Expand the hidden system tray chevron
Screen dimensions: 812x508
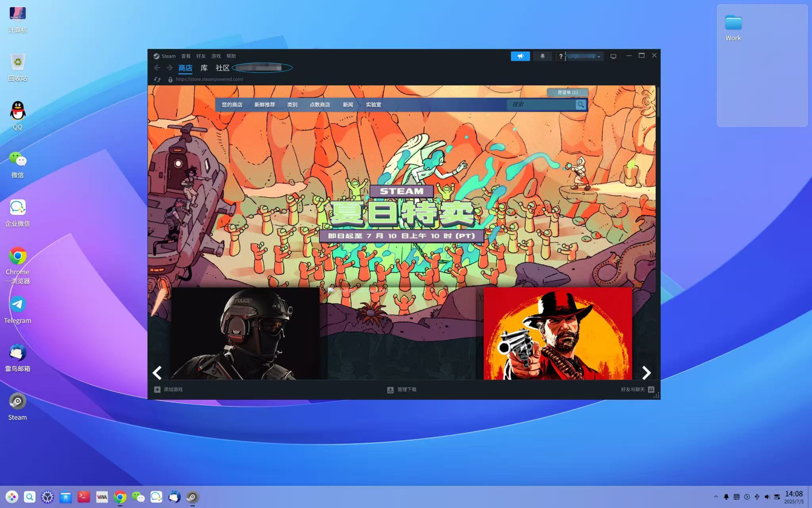pos(716,496)
